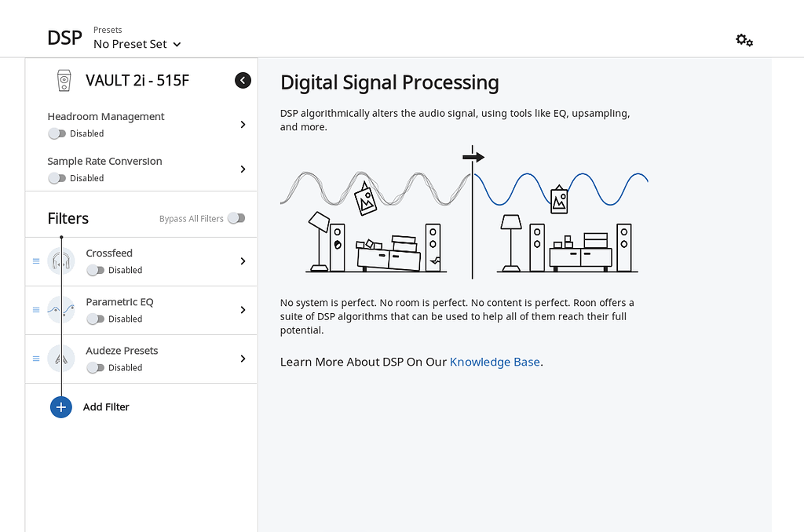Expand Audeze Presets with its chevron
The width and height of the screenshot is (804, 532).
tap(243, 359)
